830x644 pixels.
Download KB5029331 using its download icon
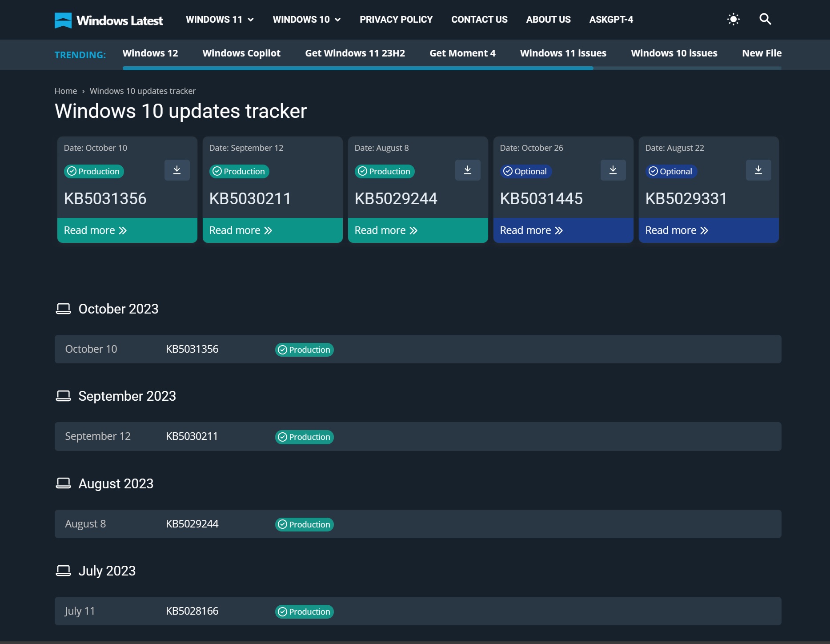coord(758,170)
